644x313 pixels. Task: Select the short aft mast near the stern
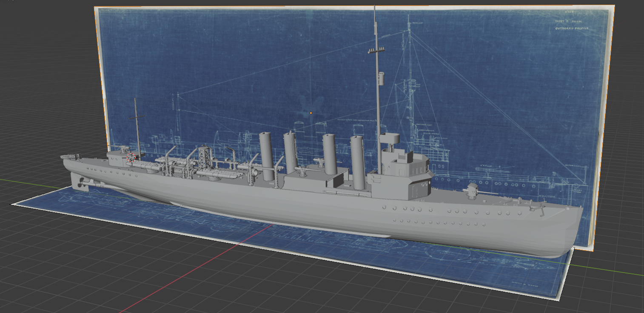coord(137,128)
